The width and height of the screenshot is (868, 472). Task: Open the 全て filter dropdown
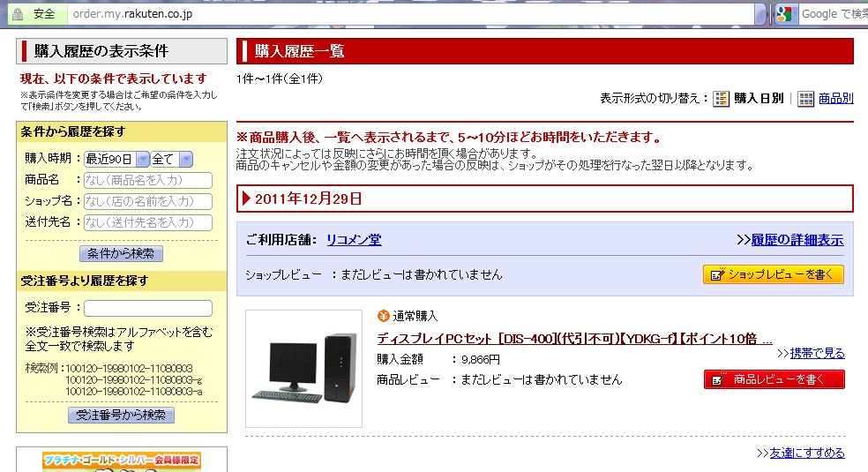tap(171, 160)
